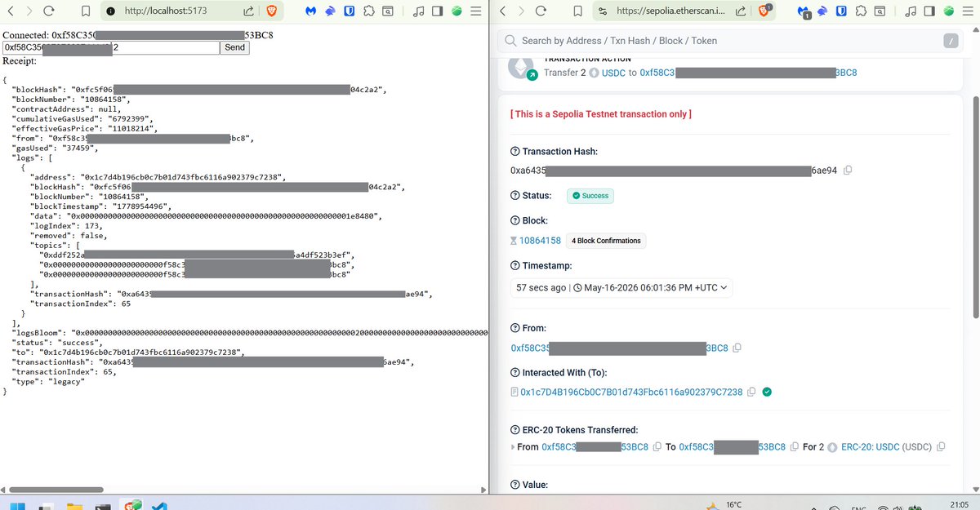Toggle sidebar in Etherscan browser window
The height and width of the screenshot is (510, 980).
click(x=929, y=11)
